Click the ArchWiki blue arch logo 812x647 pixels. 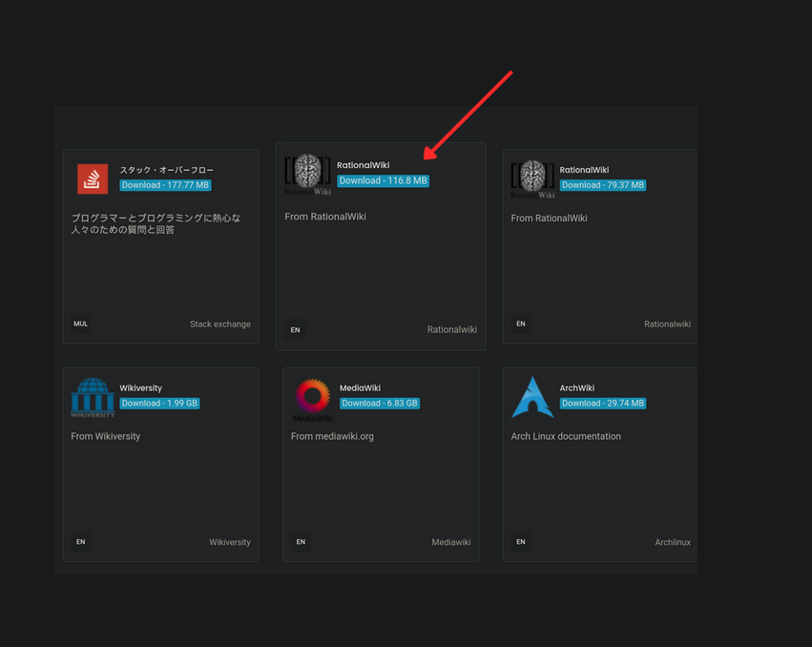tap(532, 397)
